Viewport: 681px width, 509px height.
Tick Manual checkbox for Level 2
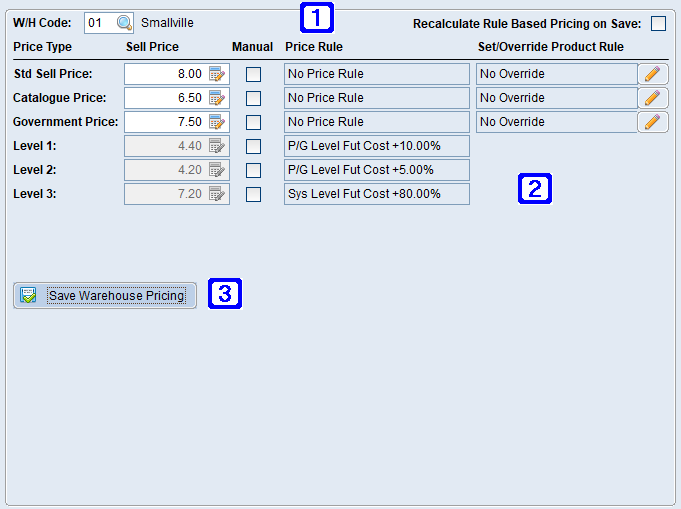point(253,170)
